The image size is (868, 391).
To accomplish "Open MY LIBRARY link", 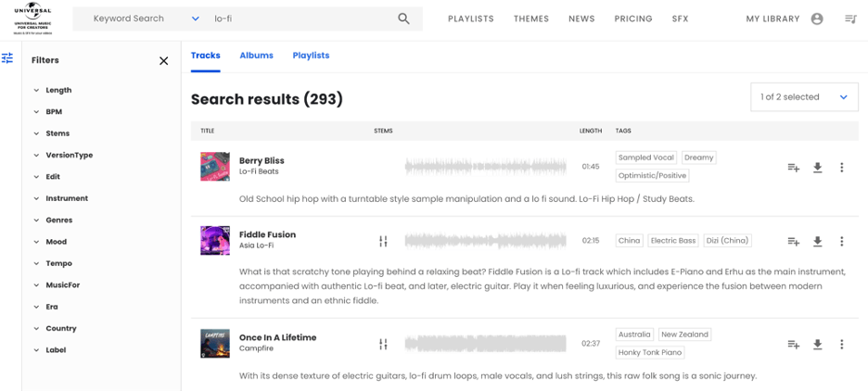I will point(772,19).
